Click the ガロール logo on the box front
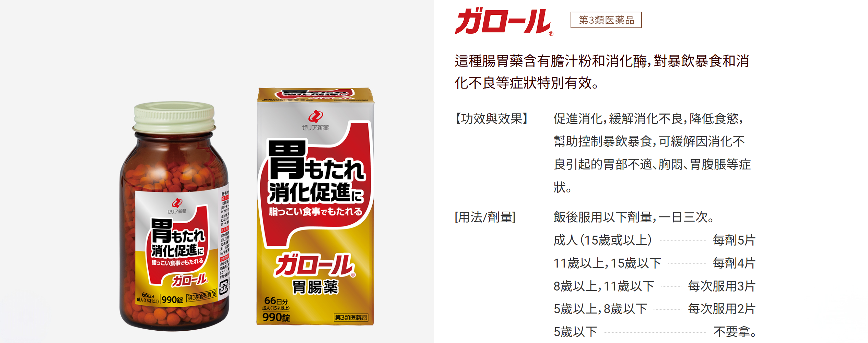 [314, 265]
